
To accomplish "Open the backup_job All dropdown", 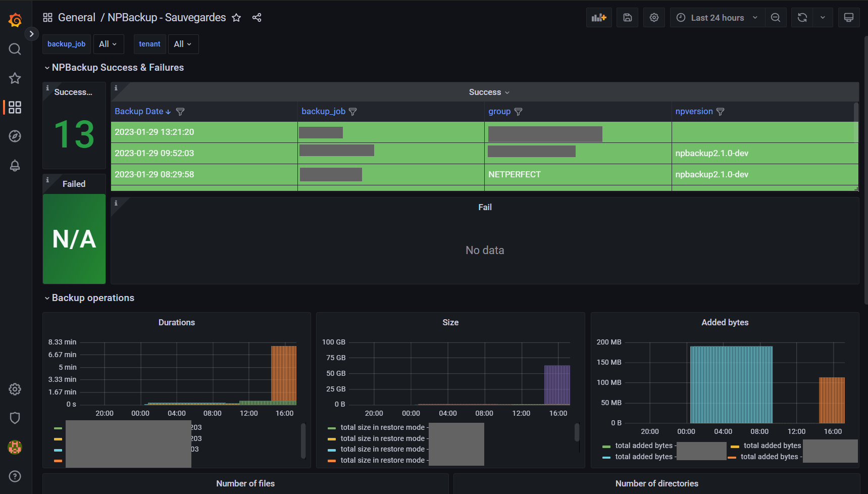I will 109,44.
